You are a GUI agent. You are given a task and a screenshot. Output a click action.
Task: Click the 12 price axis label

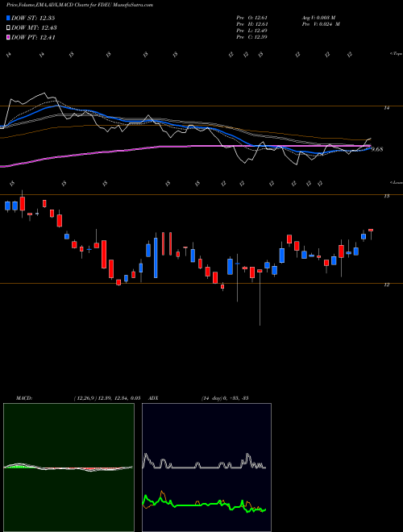tap(386, 285)
